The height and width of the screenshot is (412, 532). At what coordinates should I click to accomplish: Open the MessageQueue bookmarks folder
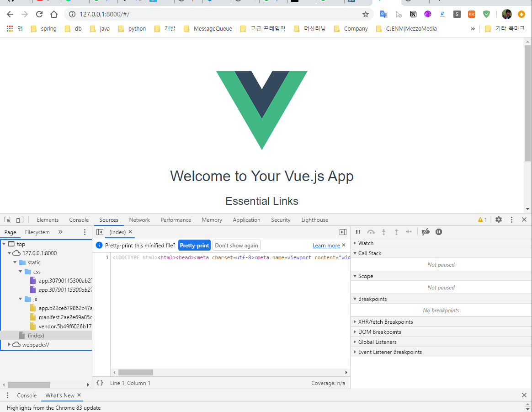point(207,29)
